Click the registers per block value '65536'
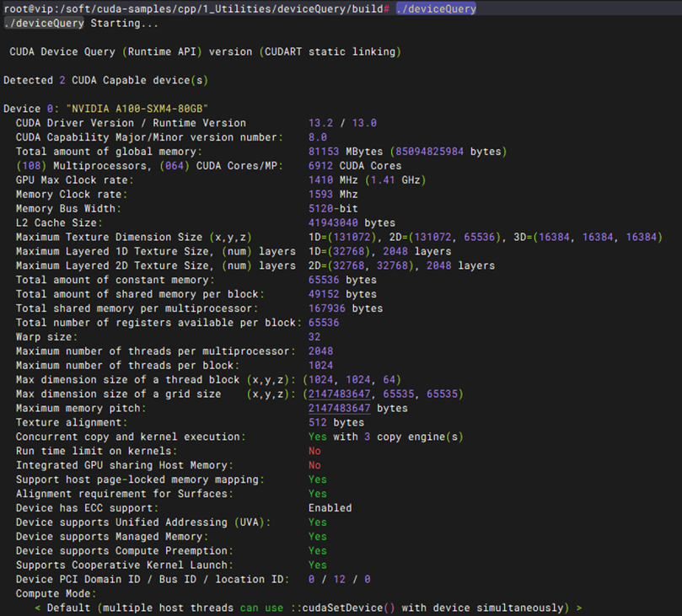This screenshot has height=616, width=682. 324,323
